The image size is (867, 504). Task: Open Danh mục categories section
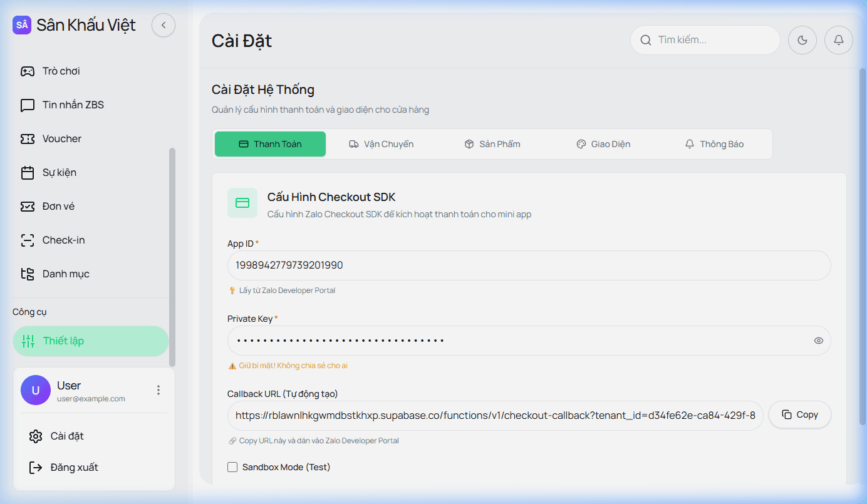[65, 274]
